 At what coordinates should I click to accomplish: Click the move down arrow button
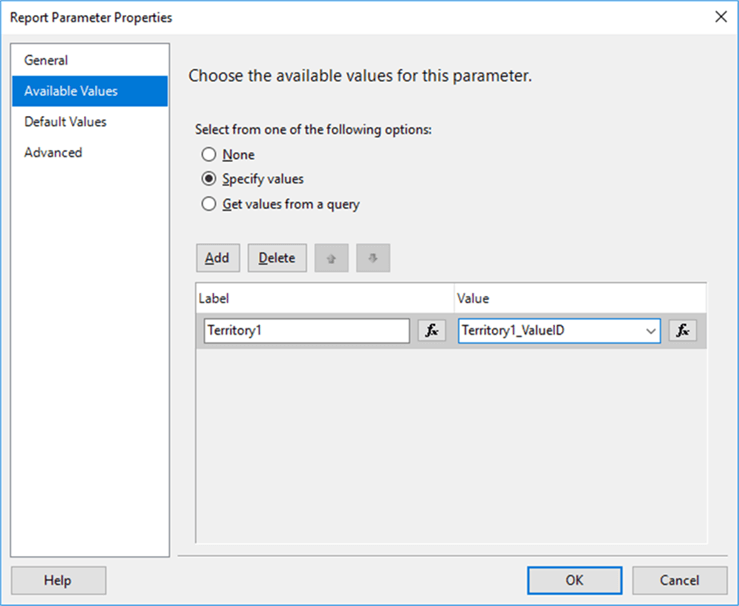372,258
